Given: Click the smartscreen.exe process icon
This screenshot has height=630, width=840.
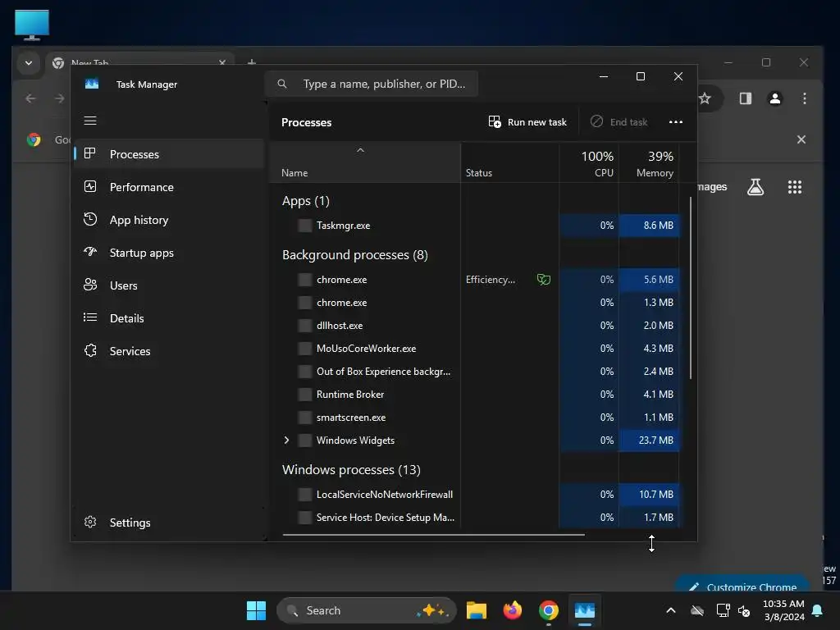Looking at the screenshot, I should click(305, 418).
